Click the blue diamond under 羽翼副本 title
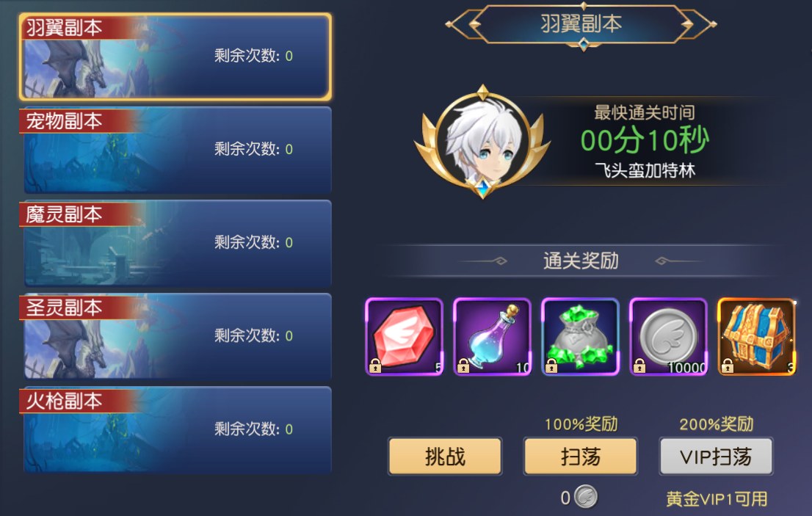 (584, 46)
